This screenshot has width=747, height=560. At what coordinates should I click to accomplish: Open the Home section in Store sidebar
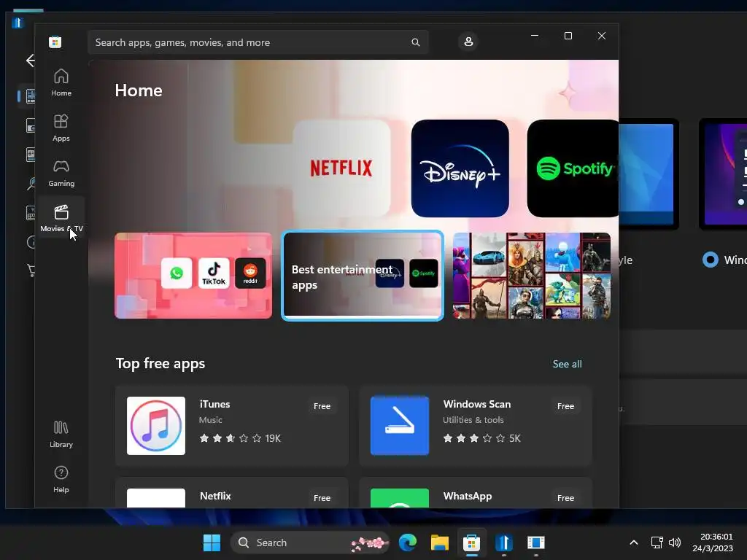(61, 83)
